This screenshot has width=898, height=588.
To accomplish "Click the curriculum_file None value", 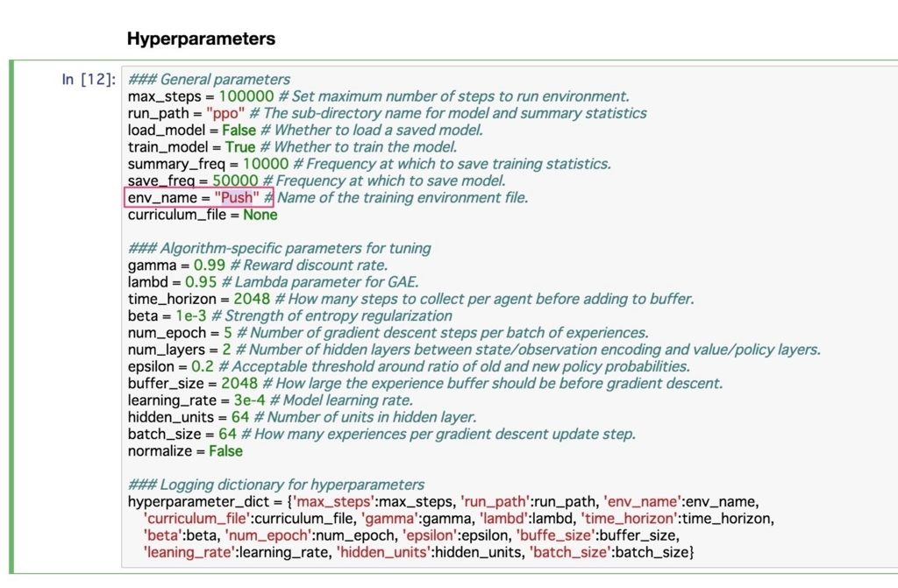I will pyautogui.click(x=260, y=215).
